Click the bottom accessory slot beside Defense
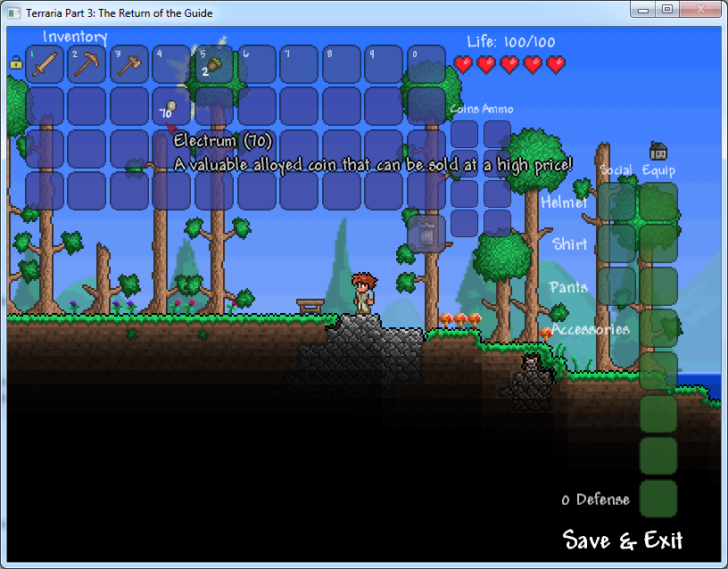 click(x=658, y=499)
